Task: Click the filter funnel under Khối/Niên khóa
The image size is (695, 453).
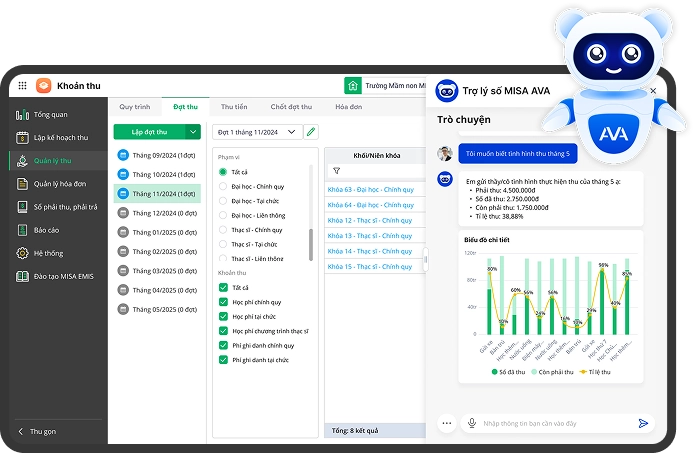Action: pos(336,170)
